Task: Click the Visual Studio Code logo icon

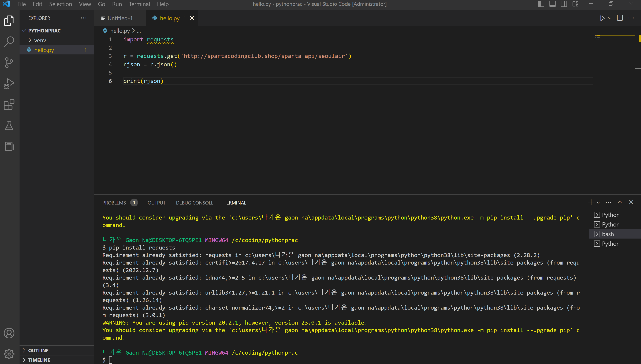Action: [x=6, y=4]
